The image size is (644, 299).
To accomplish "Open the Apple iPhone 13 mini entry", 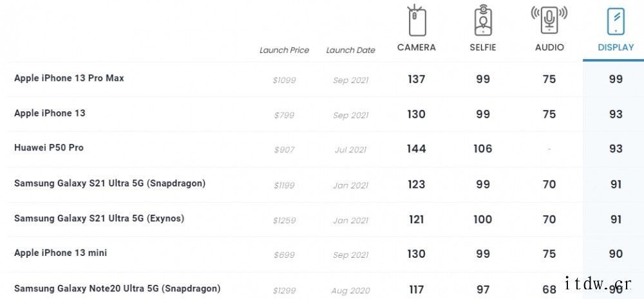I will 61,253.
